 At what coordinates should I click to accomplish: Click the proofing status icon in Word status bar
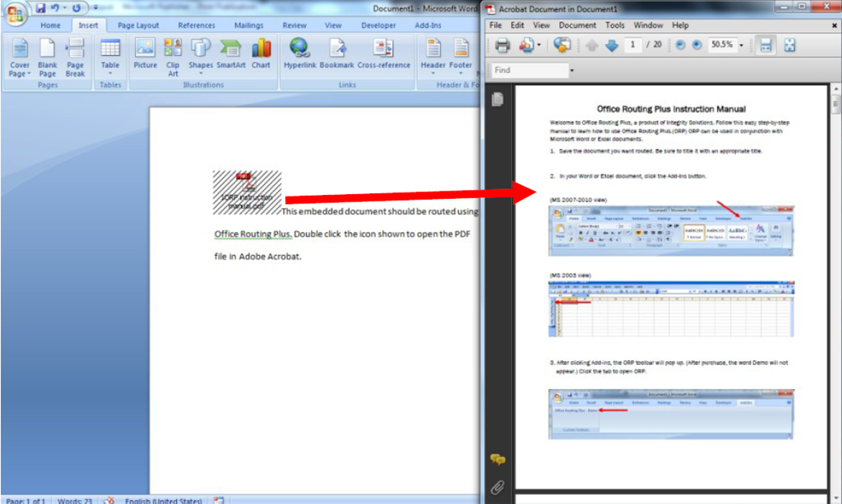(x=109, y=500)
